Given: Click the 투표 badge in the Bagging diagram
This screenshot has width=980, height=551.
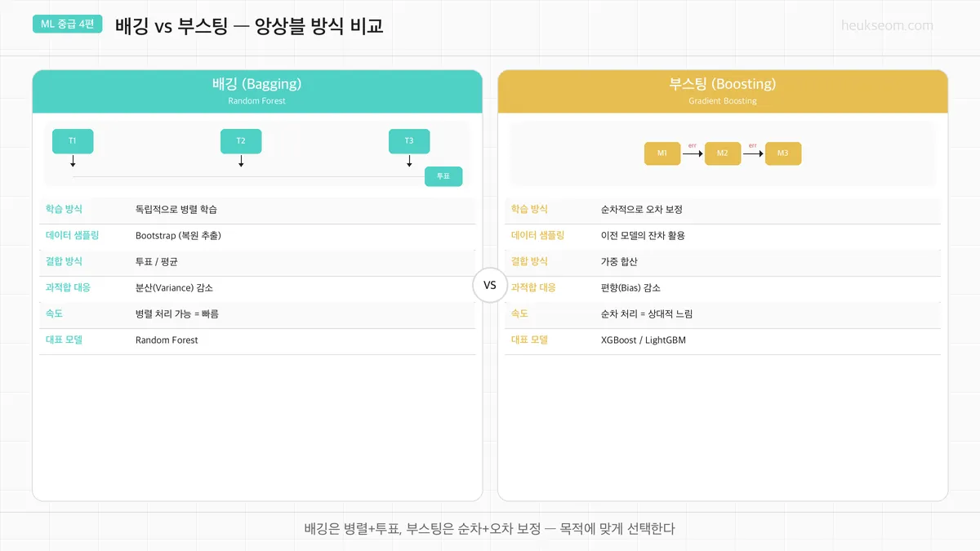Looking at the screenshot, I should 443,176.
